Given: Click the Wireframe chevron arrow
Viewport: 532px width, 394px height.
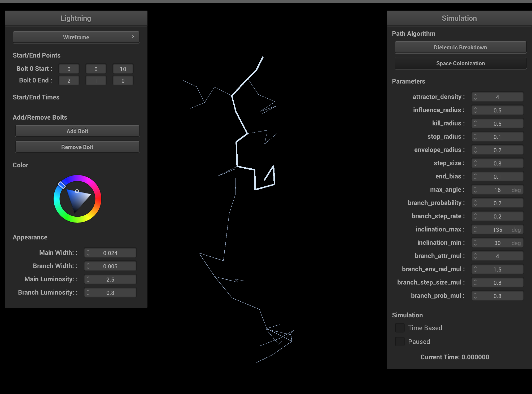Looking at the screenshot, I should [133, 37].
